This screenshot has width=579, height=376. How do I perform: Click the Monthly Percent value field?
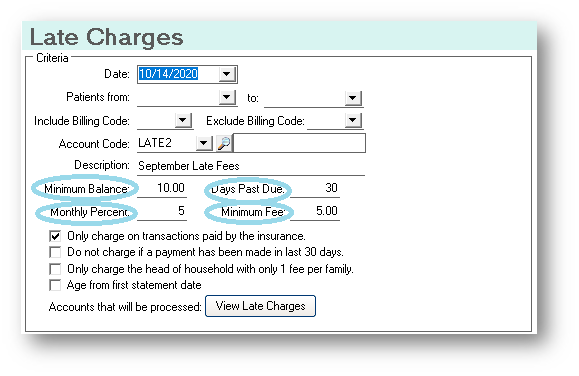point(162,211)
